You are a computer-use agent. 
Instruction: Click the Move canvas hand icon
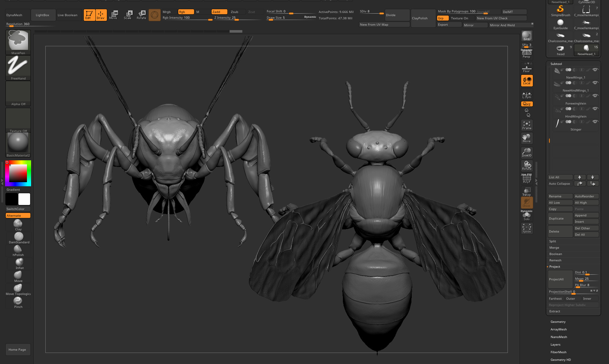pos(527,138)
